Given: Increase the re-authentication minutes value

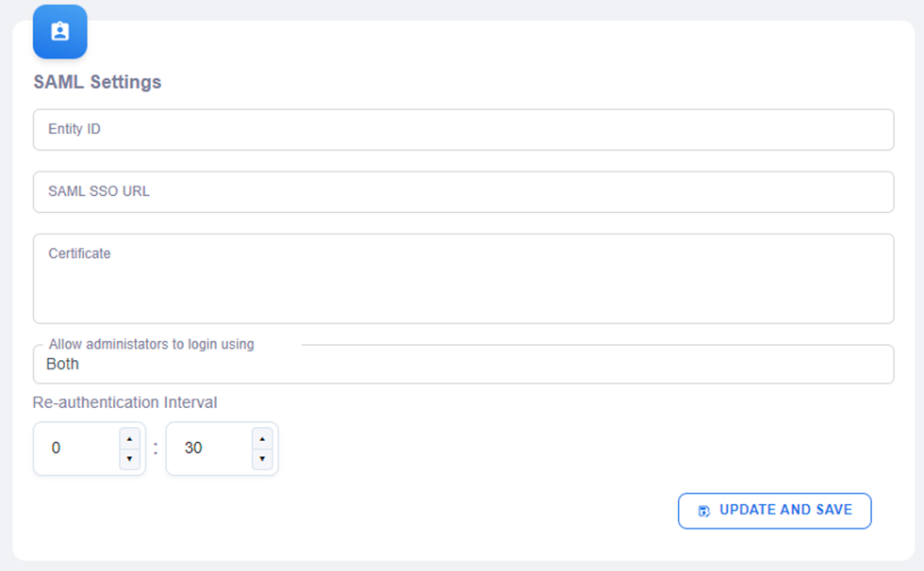Looking at the screenshot, I should [x=263, y=438].
